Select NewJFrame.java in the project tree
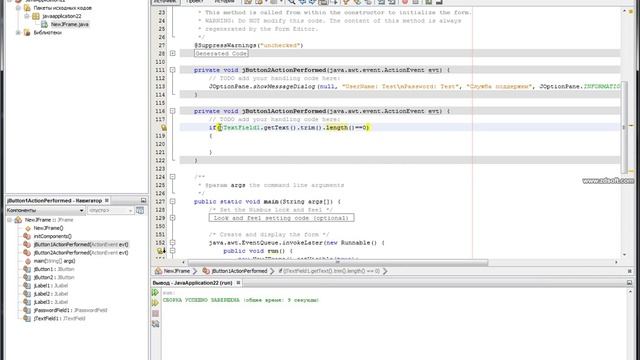The width and height of the screenshot is (640, 360). click(x=69, y=24)
